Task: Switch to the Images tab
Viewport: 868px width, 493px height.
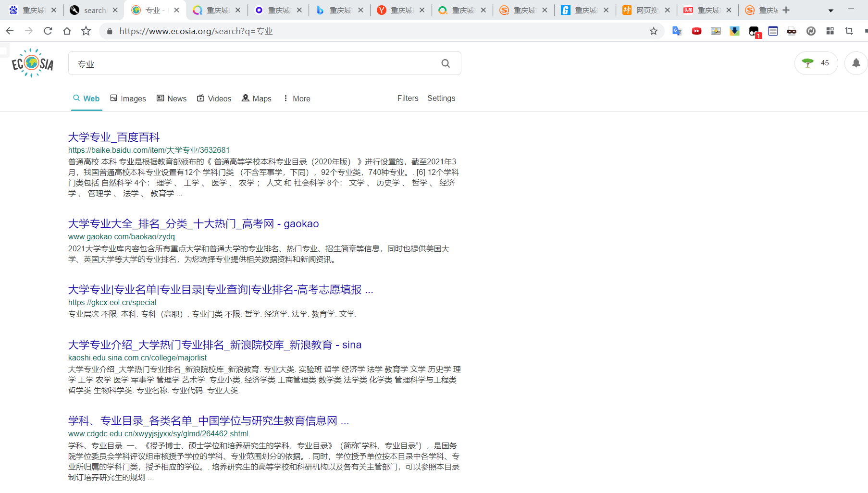Action: coord(128,99)
